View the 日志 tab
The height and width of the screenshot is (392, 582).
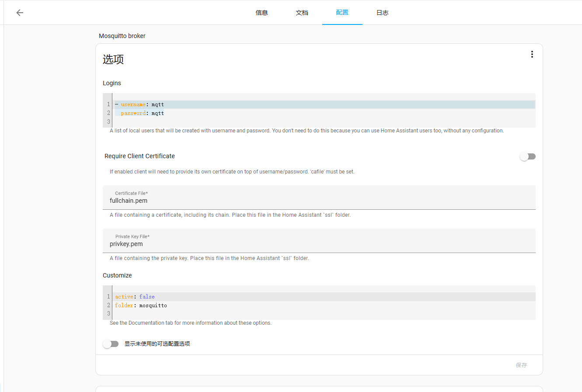click(x=382, y=13)
